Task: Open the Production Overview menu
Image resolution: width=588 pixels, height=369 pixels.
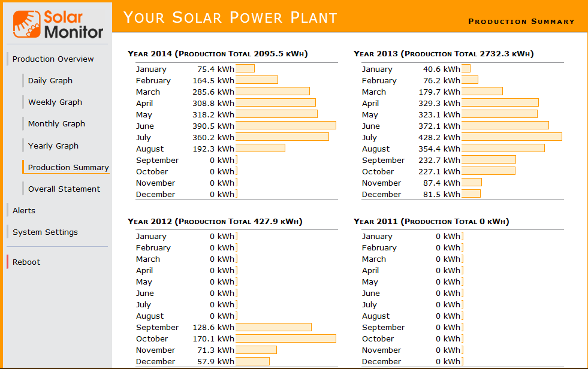Action: click(53, 59)
